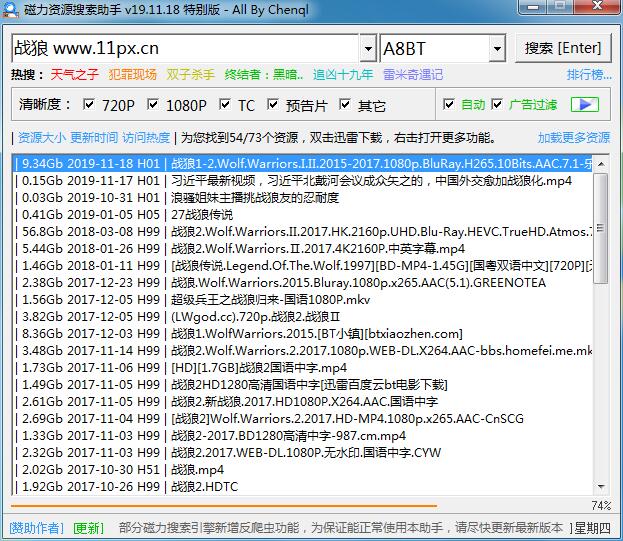Open hot search 天气之子

pos(74,74)
